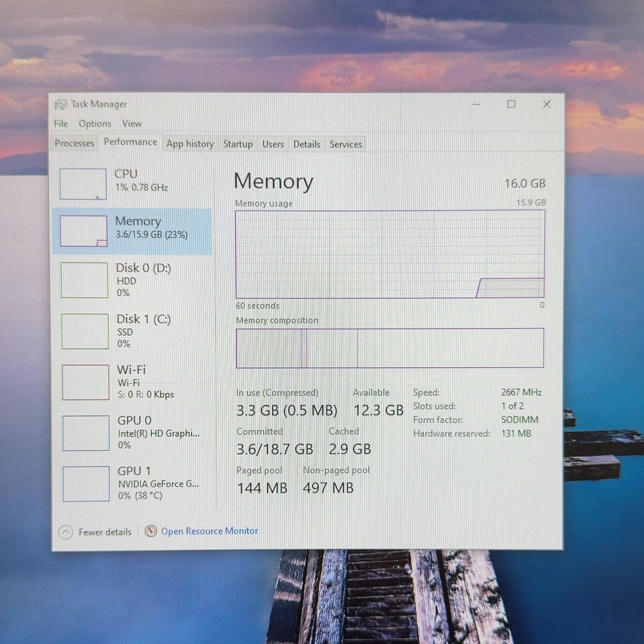Switch to the App history tab

click(x=190, y=144)
